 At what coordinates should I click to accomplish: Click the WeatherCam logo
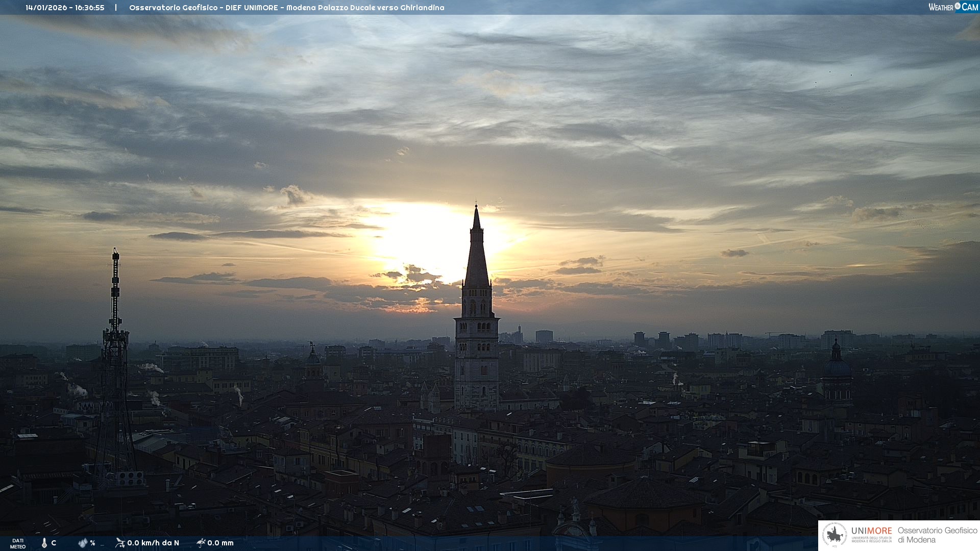952,7
